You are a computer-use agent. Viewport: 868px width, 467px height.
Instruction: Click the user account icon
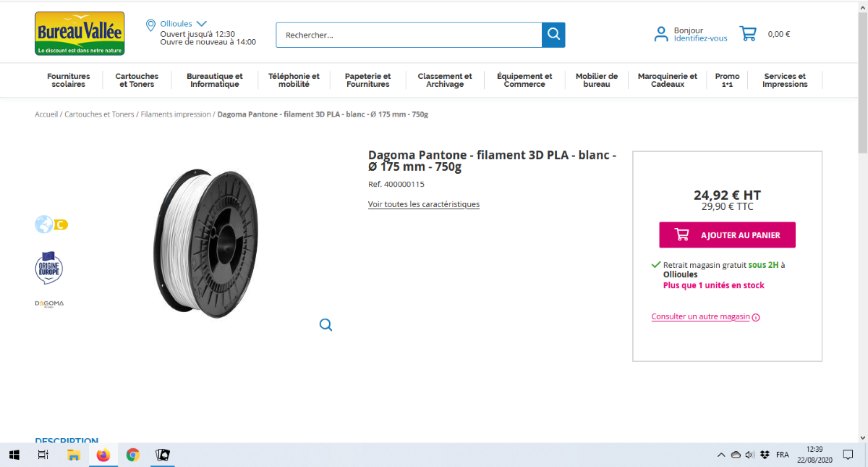tap(660, 34)
